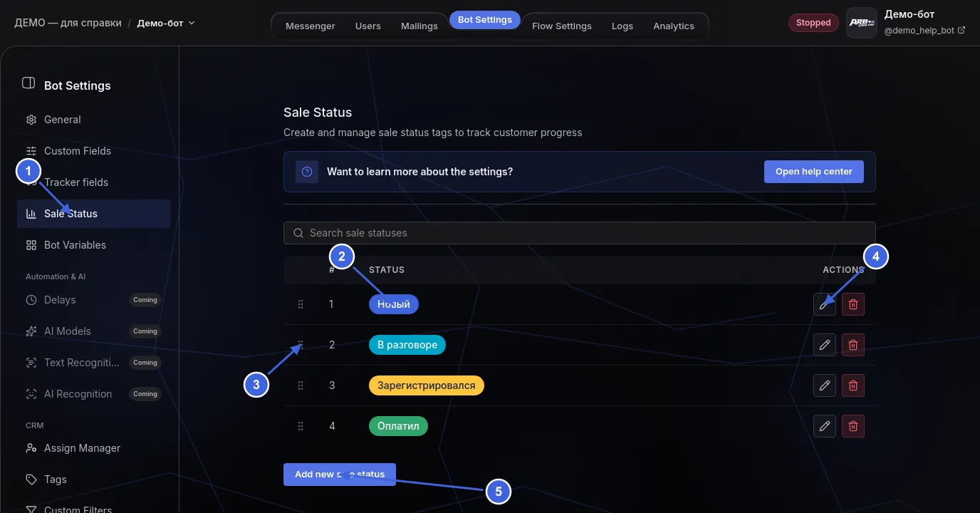Edit the Оплатил status
980x513 pixels.
825,426
